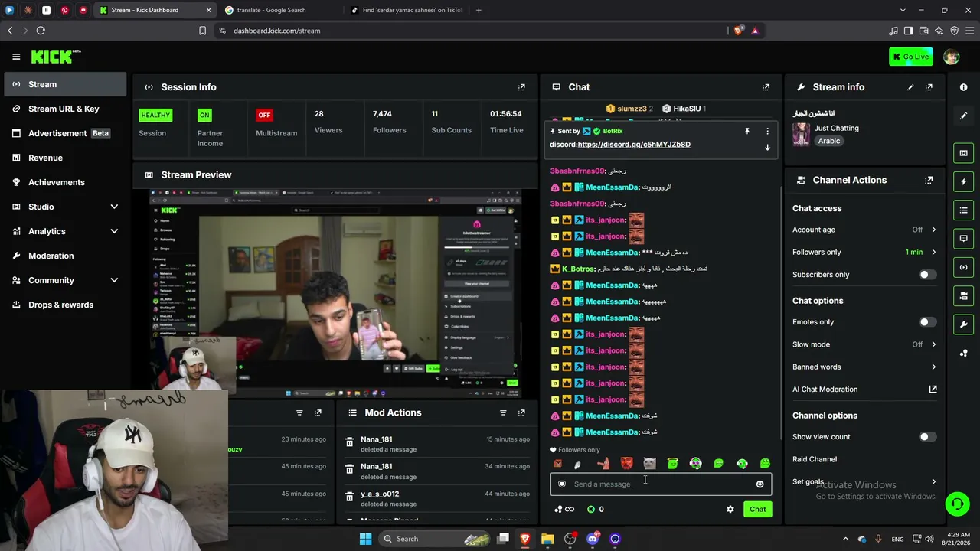The image size is (980, 551).
Task: Switch to the TikTok browser tab
Action: [406, 10]
